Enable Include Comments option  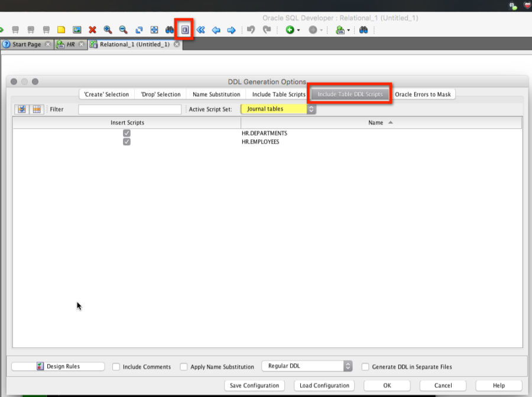coord(116,366)
